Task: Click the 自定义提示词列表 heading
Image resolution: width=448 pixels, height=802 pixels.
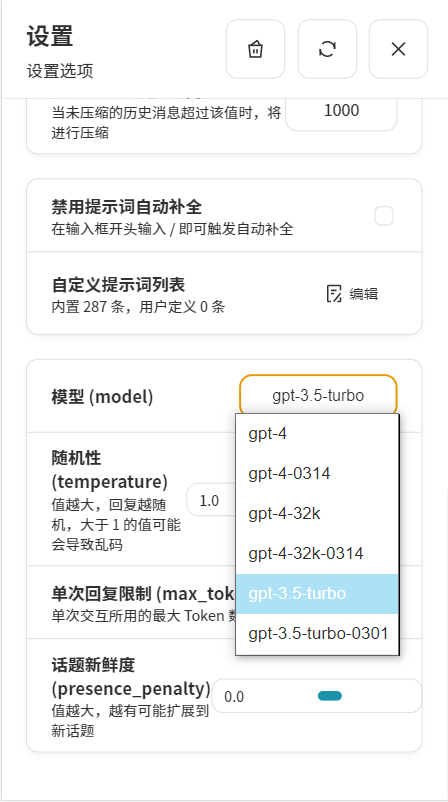Action: pos(118,284)
